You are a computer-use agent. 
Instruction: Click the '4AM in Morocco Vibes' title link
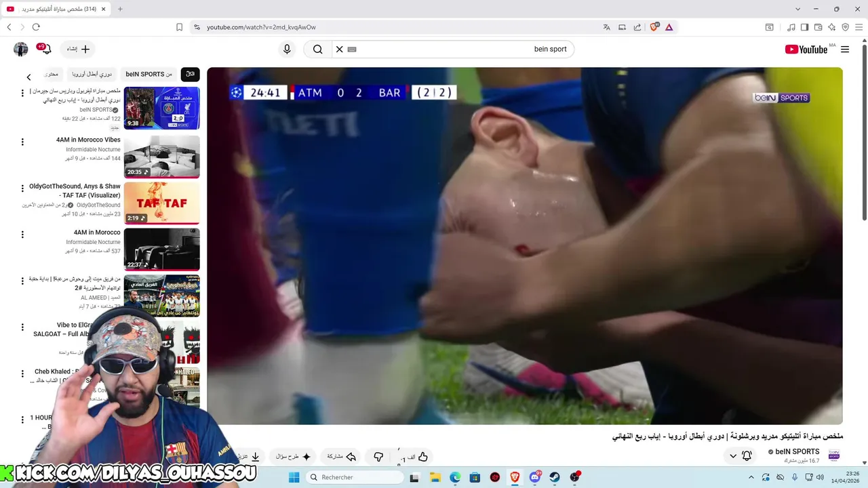pyautogui.click(x=88, y=140)
